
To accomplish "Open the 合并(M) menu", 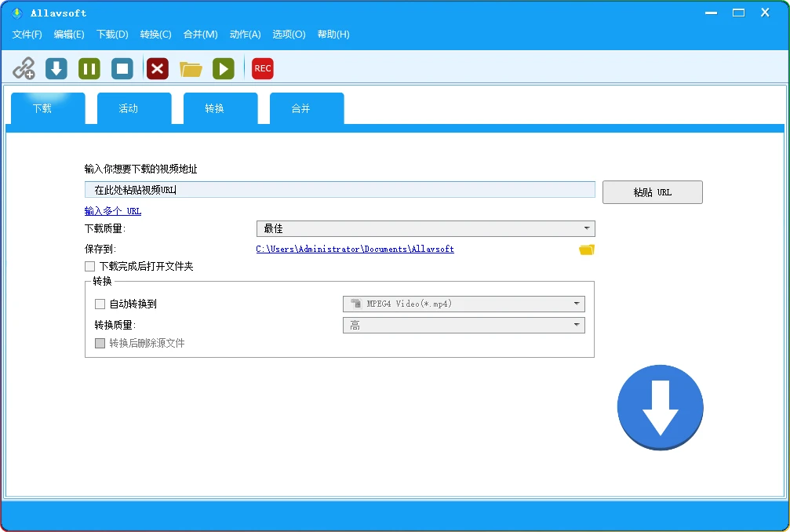I will (x=201, y=35).
